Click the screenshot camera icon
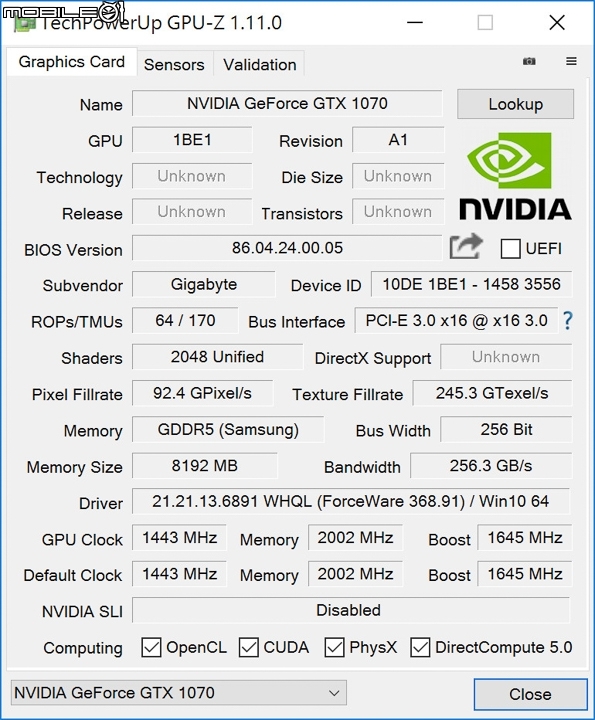The width and height of the screenshot is (595, 720). (x=529, y=61)
